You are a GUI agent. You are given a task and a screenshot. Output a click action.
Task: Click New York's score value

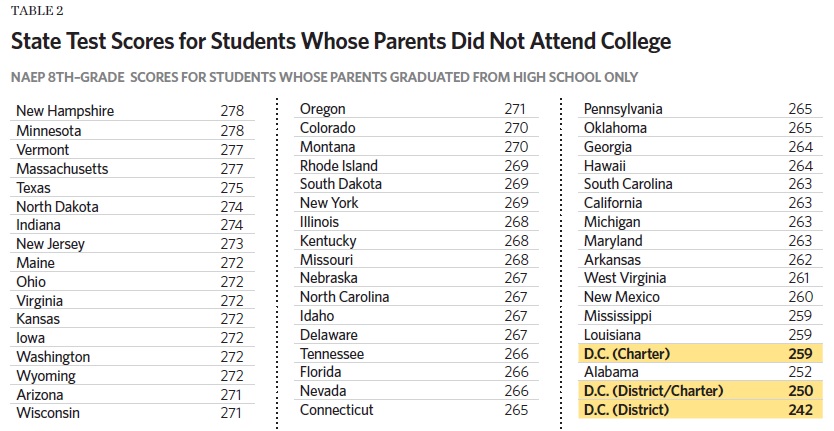click(x=516, y=203)
